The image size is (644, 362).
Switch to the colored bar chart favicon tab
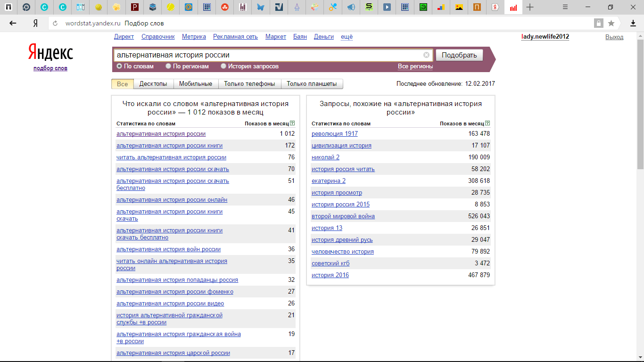tap(441, 7)
